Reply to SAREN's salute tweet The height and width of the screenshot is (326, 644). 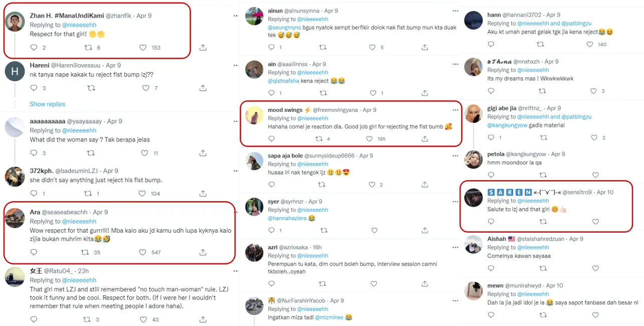(x=491, y=222)
